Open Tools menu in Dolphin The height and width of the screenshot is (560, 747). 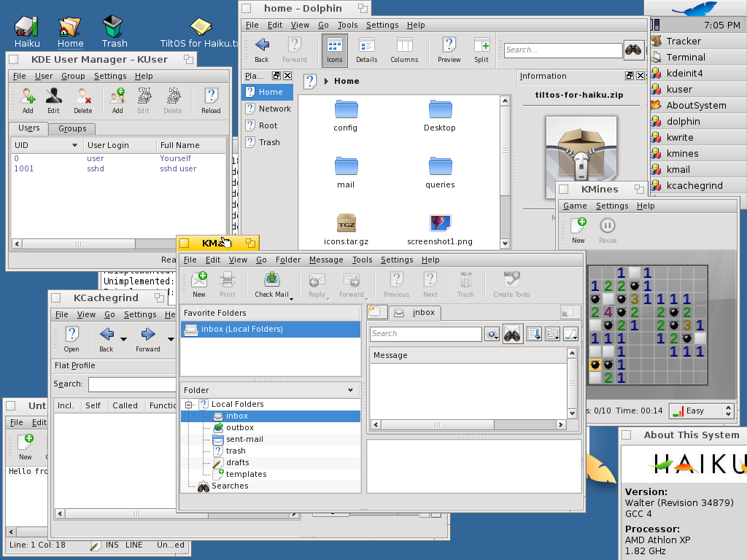347,26
